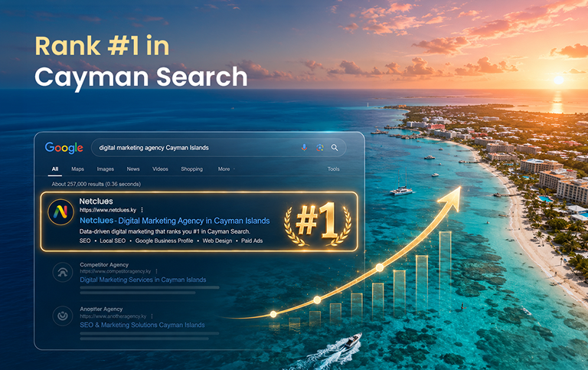588x370 pixels.
Task: Open Google Lens image search icon
Action: coord(319,148)
